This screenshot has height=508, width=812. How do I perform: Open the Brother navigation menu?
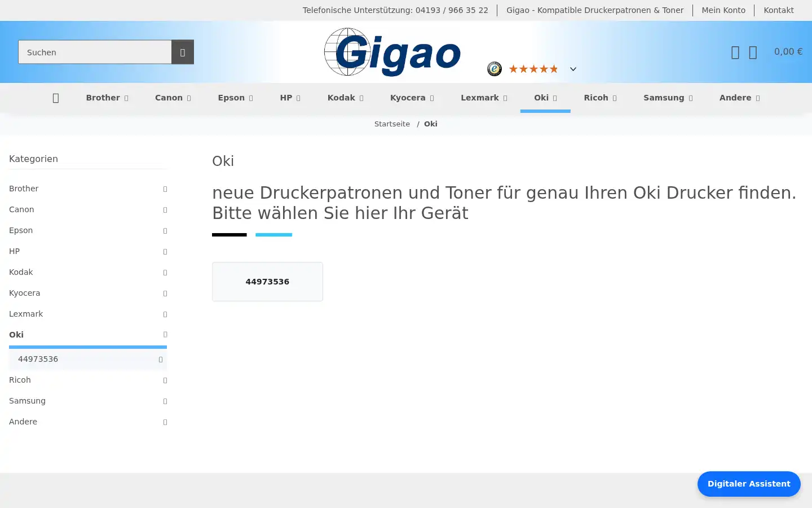point(107,98)
